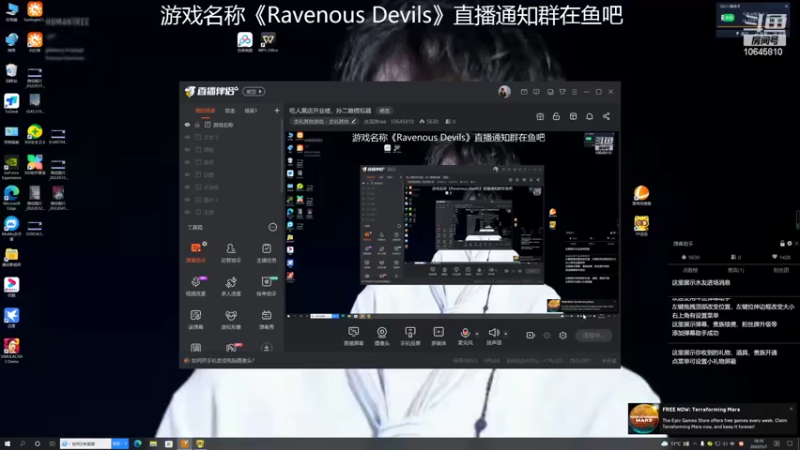Open the download icon in toolbox
Viewport: 800px width, 450px height.
pyautogui.click(x=266, y=348)
